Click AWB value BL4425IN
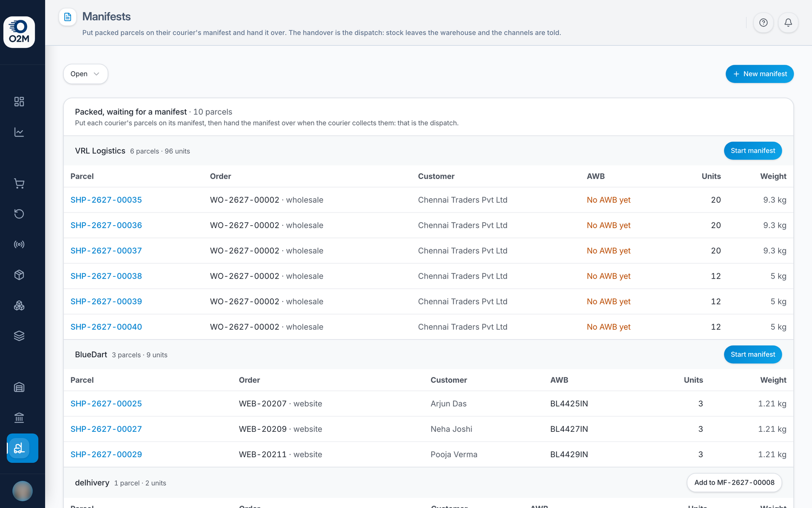 pos(569,403)
